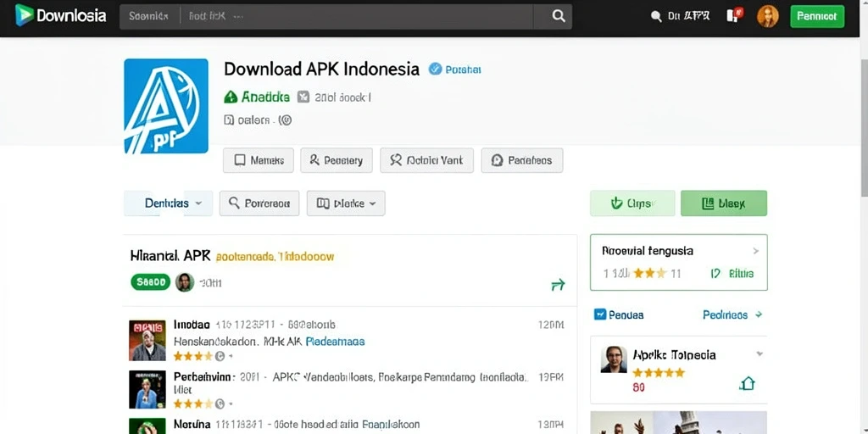This screenshot has height=434, width=868.
Task: Click the blue Pledeamaoa link
Action: pos(336,342)
